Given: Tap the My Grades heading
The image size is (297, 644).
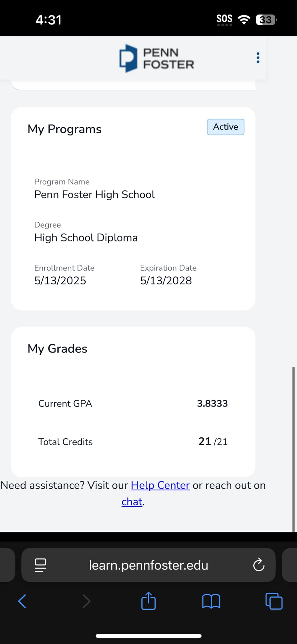Looking at the screenshot, I should 57,349.
